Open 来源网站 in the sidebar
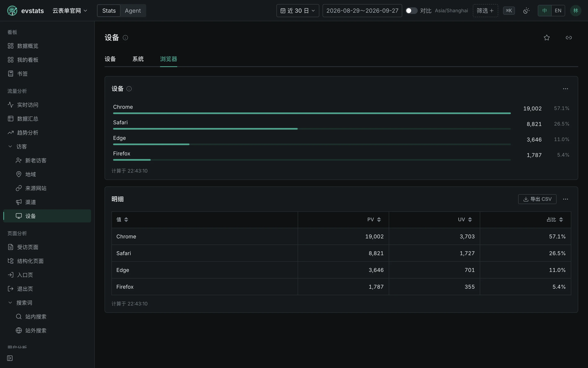This screenshot has height=368, width=588. 47,188
